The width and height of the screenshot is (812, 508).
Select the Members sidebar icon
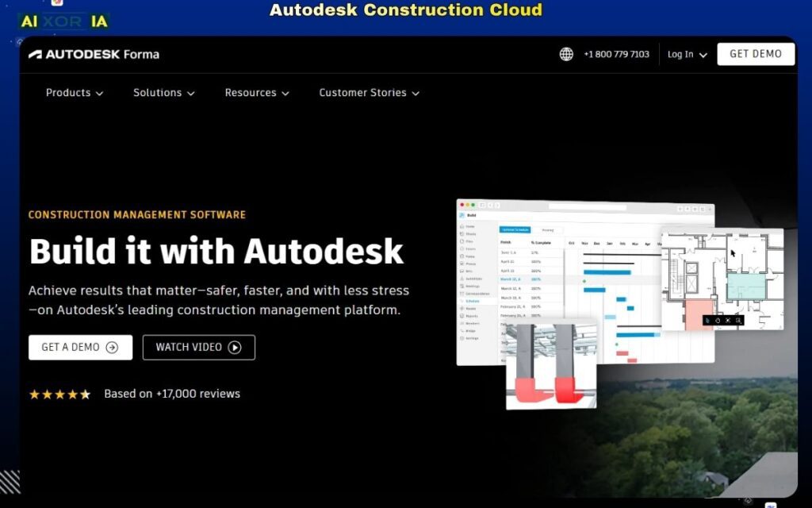tap(462, 323)
